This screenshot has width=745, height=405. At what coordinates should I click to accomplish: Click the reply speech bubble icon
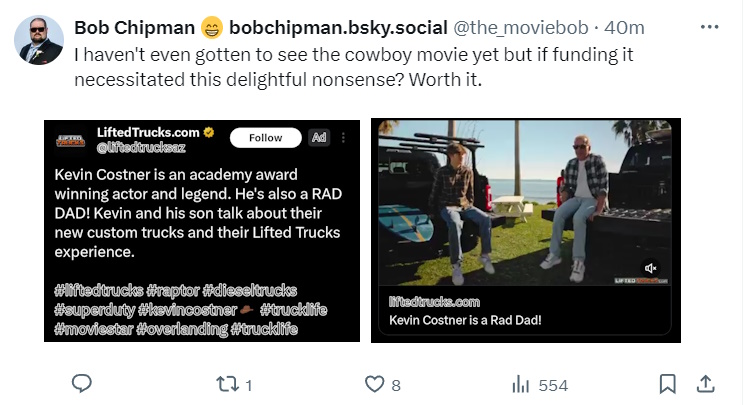(83, 384)
